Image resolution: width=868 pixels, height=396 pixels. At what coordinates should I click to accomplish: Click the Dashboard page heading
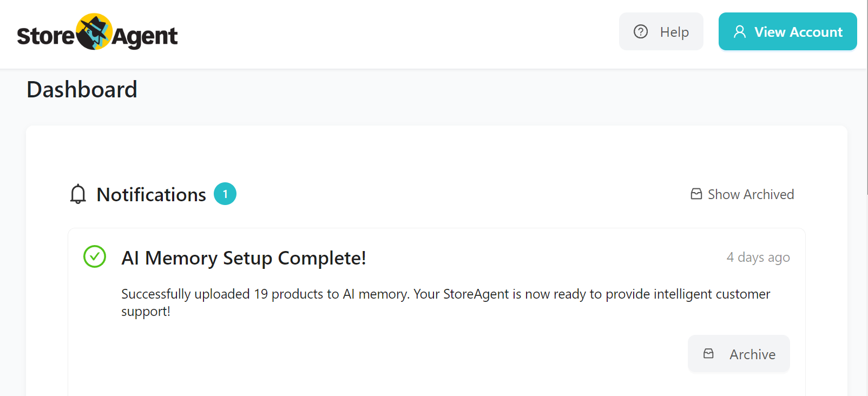pyautogui.click(x=82, y=90)
